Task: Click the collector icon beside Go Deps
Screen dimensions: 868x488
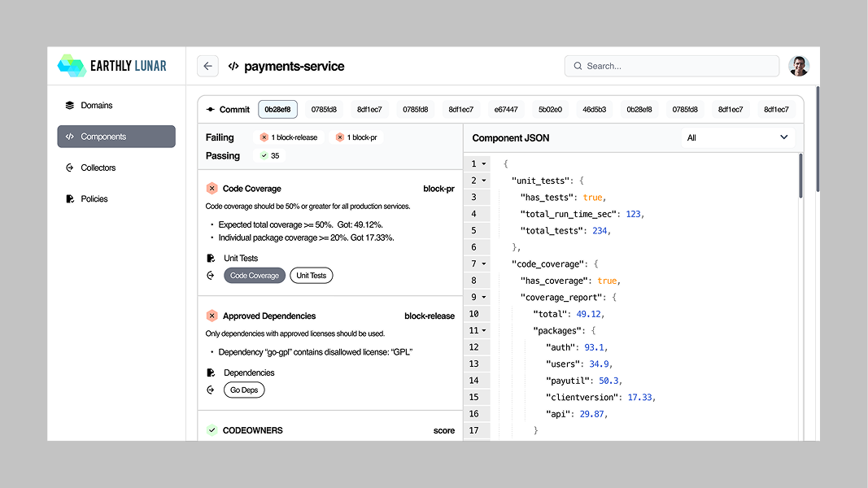Action: pyautogui.click(x=211, y=390)
